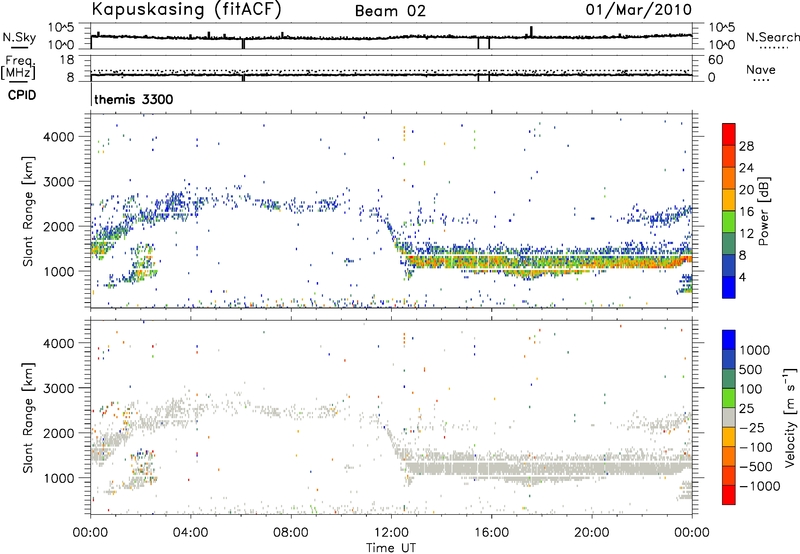Click the 'Time UT' axis label
The height and width of the screenshot is (554, 800).
tap(391, 548)
